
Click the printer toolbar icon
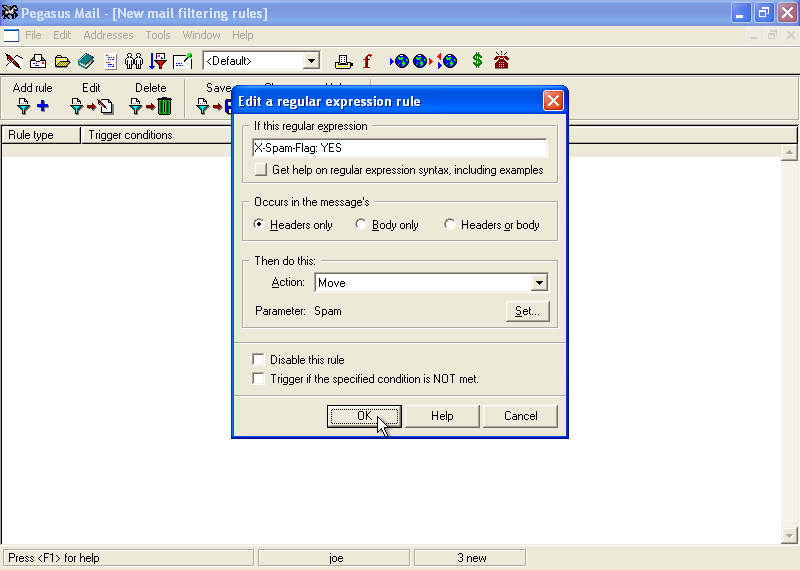pyautogui.click(x=343, y=62)
